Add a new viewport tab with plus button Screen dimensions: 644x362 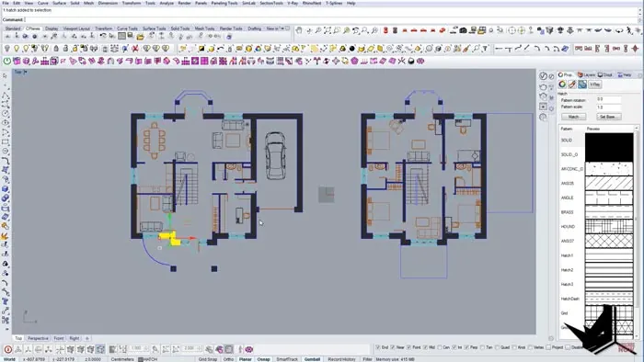coord(86,338)
